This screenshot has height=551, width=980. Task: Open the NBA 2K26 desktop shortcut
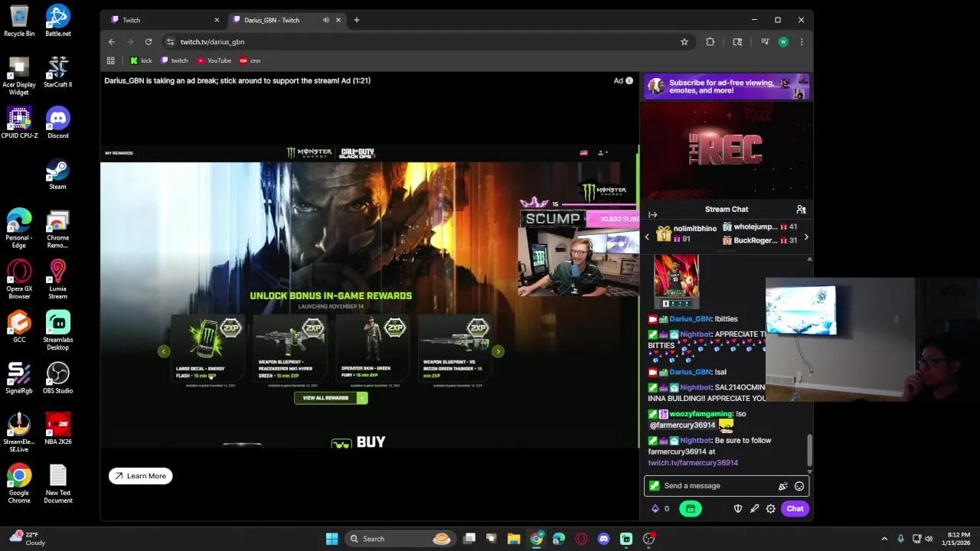58,429
